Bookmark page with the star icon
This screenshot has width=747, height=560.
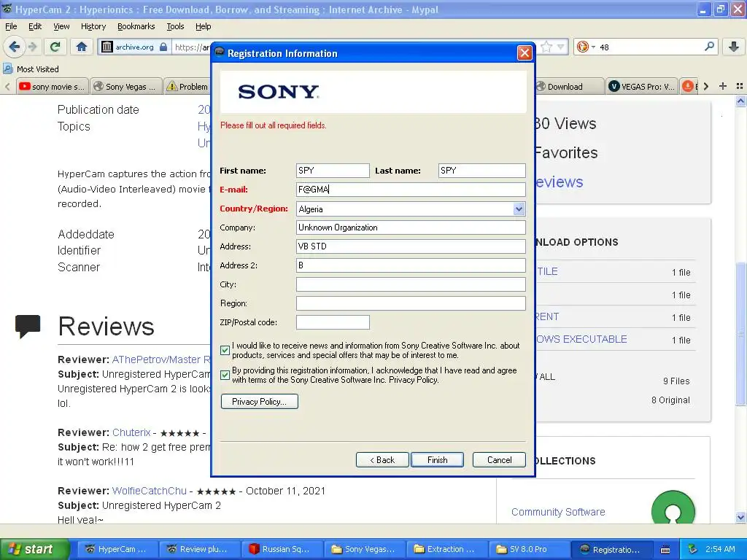point(546,47)
